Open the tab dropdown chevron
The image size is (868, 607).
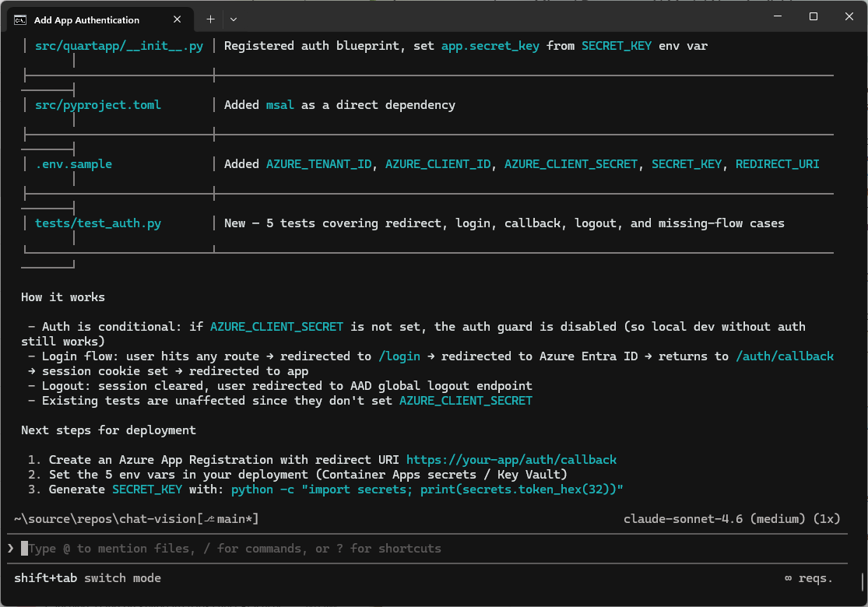tap(232, 19)
